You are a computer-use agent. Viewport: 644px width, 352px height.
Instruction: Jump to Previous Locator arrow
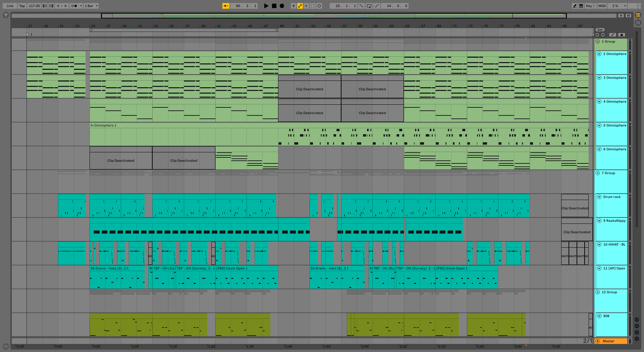(597, 35)
